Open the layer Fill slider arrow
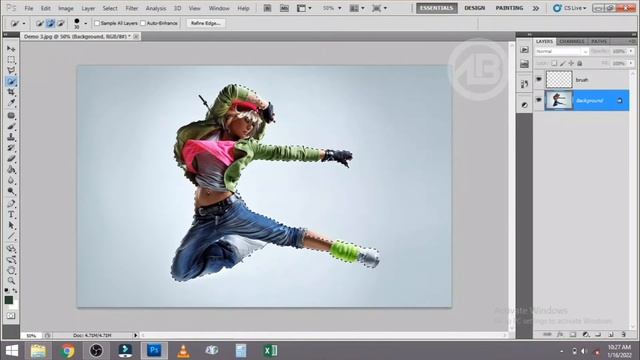Screen dimensions: 640x360 pos(631,63)
